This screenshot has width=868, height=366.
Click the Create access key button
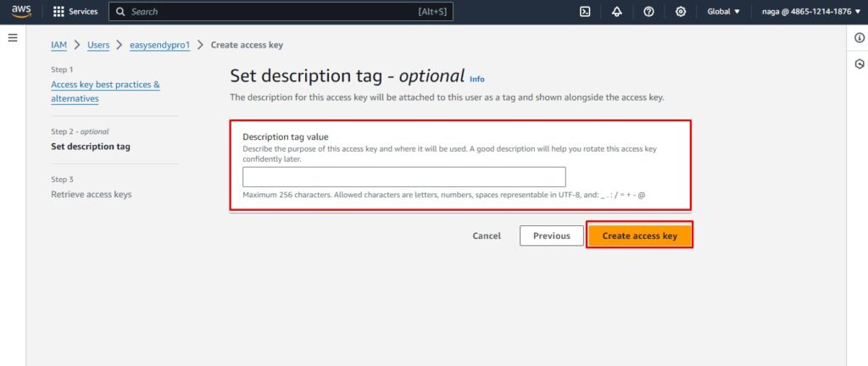[639, 236]
